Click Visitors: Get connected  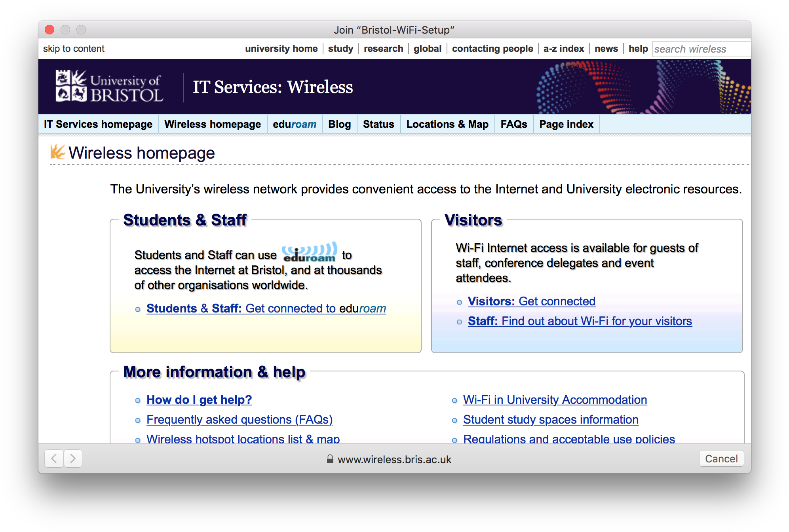[531, 301]
